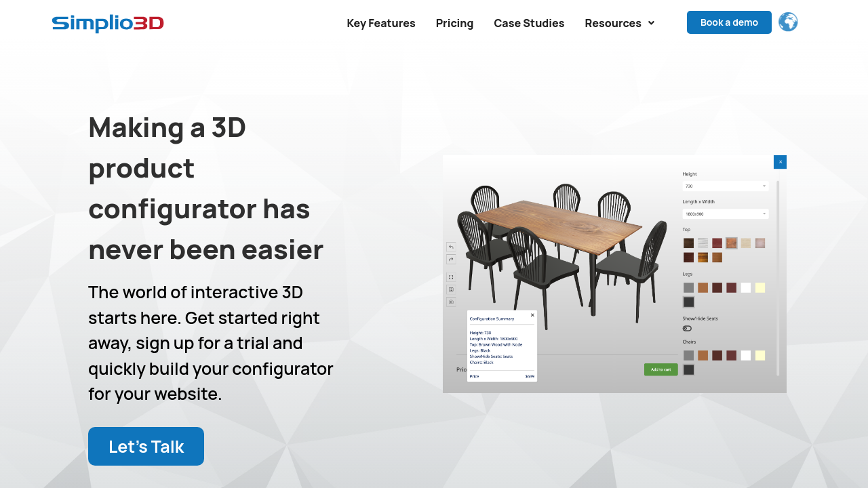Click the image view icon below fullscreen
Viewport: 868px width, 488px height.
click(x=451, y=289)
